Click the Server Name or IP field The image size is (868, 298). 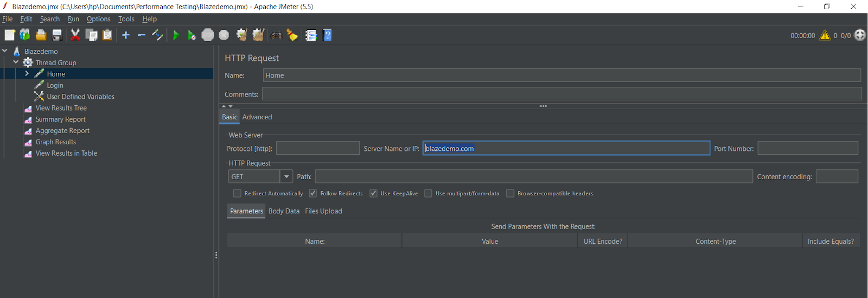tap(566, 148)
